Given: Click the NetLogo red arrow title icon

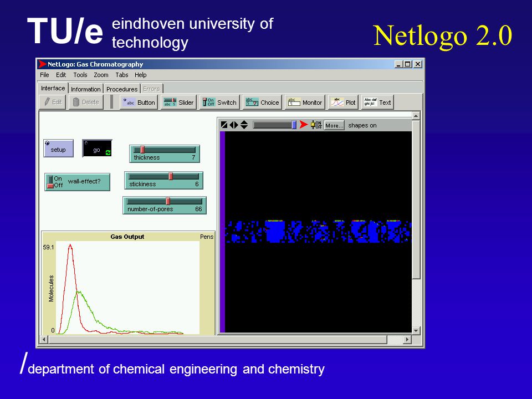Looking at the screenshot, I should tap(43, 64).
